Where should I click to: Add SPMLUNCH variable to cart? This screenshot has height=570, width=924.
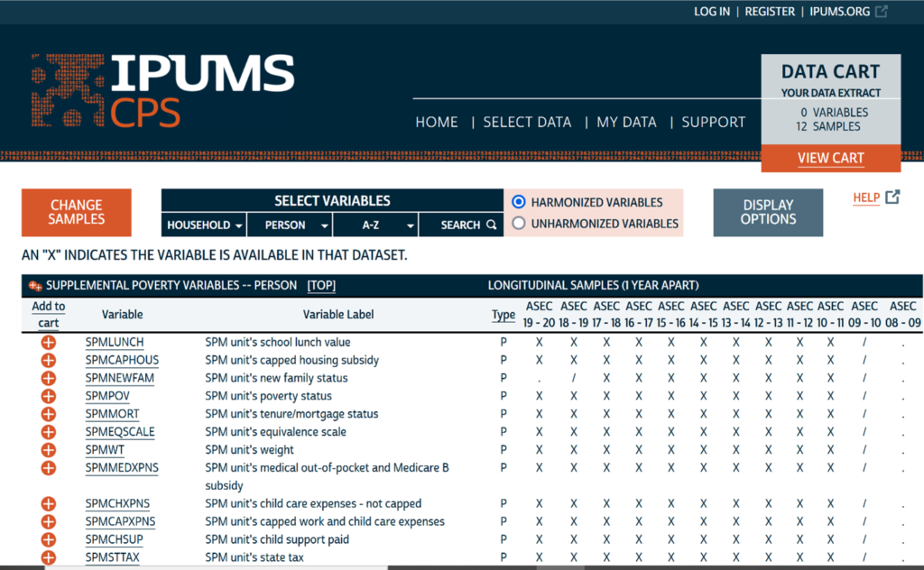tap(49, 342)
